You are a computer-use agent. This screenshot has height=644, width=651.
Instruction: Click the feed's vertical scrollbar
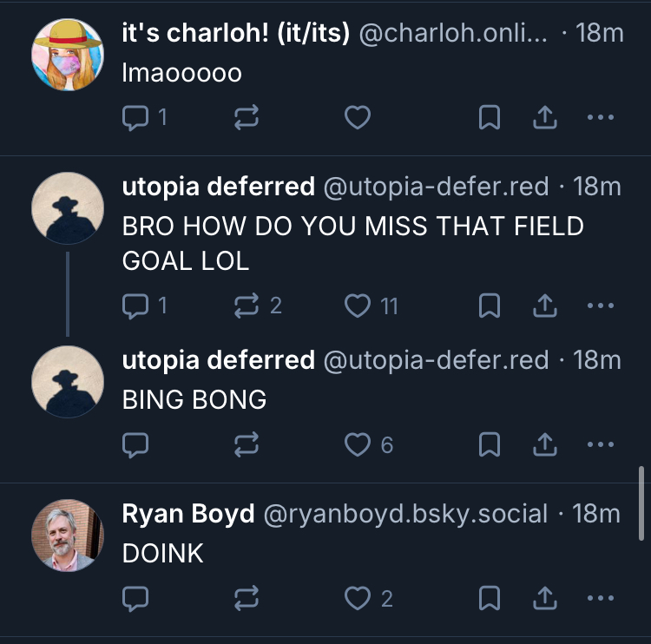coord(642,503)
